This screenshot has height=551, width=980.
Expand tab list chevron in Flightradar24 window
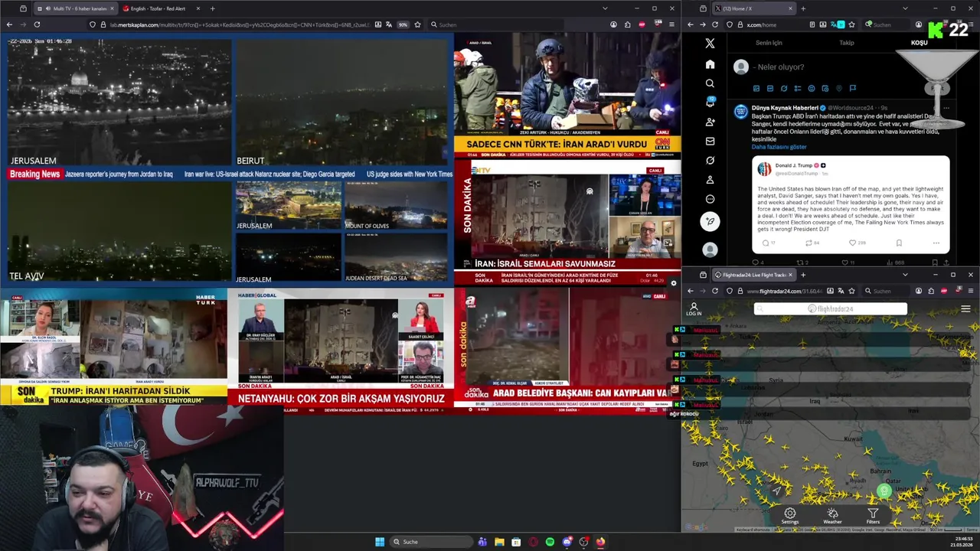(905, 275)
